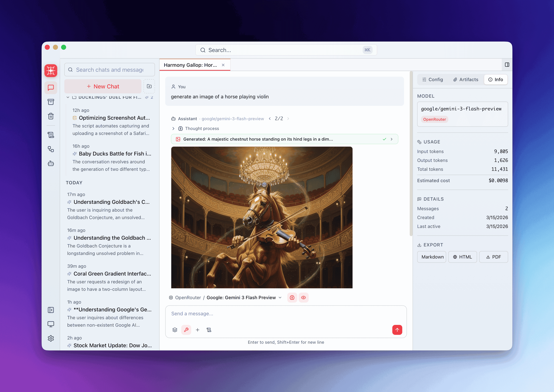
Task: Click the plus attachment icon in composer
Action: 198,330
